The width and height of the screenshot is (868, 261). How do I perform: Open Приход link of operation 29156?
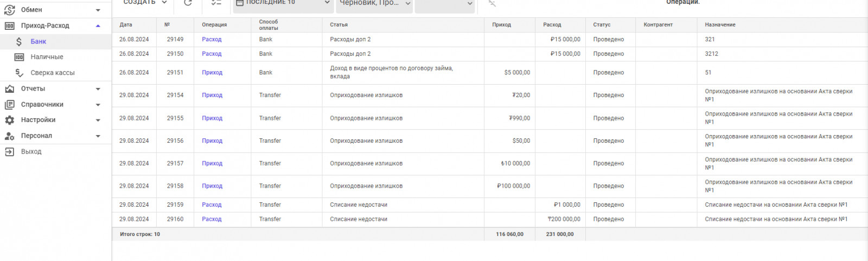coord(212,141)
